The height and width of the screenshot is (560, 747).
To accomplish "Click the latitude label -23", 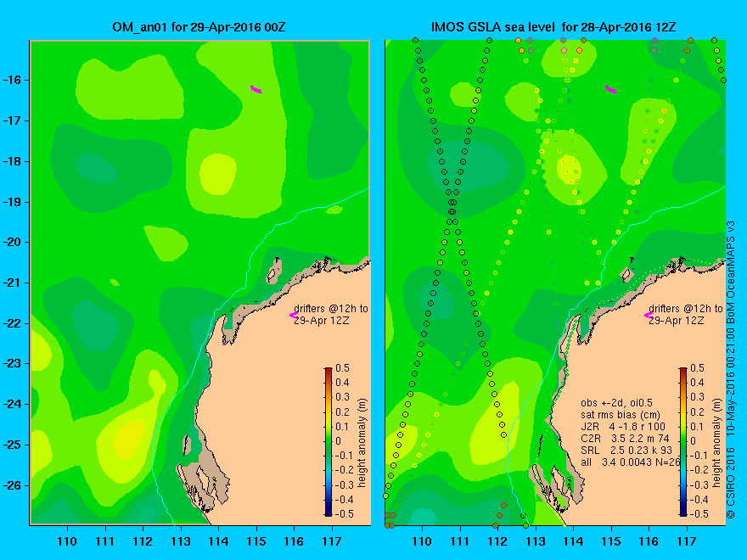I will tap(13, 363).
